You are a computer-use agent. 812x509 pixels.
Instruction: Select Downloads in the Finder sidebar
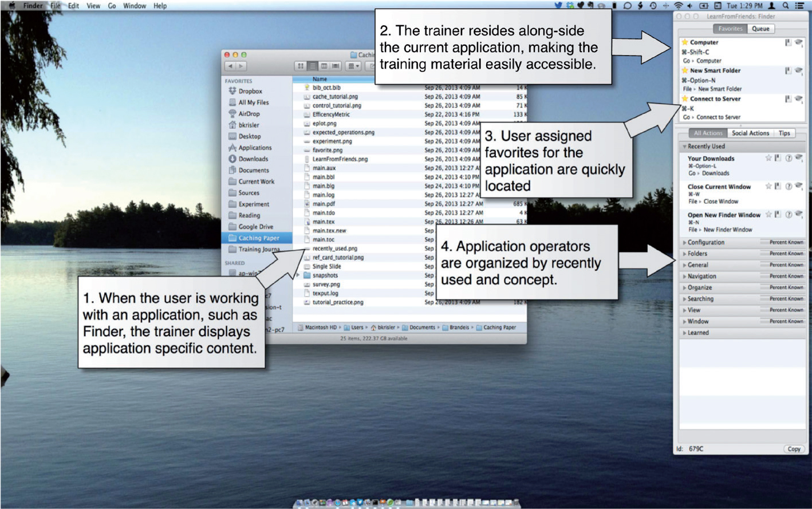point(253,159)
